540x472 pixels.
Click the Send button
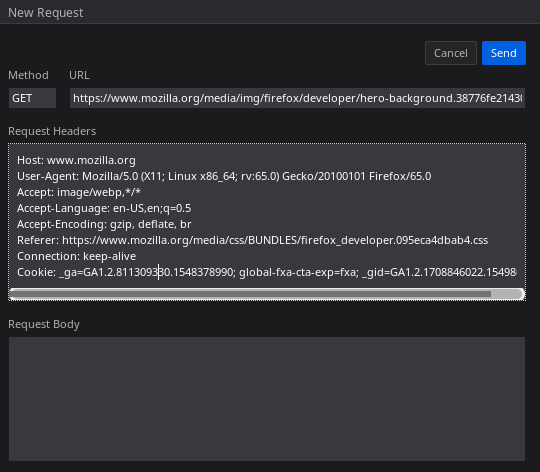503,53
